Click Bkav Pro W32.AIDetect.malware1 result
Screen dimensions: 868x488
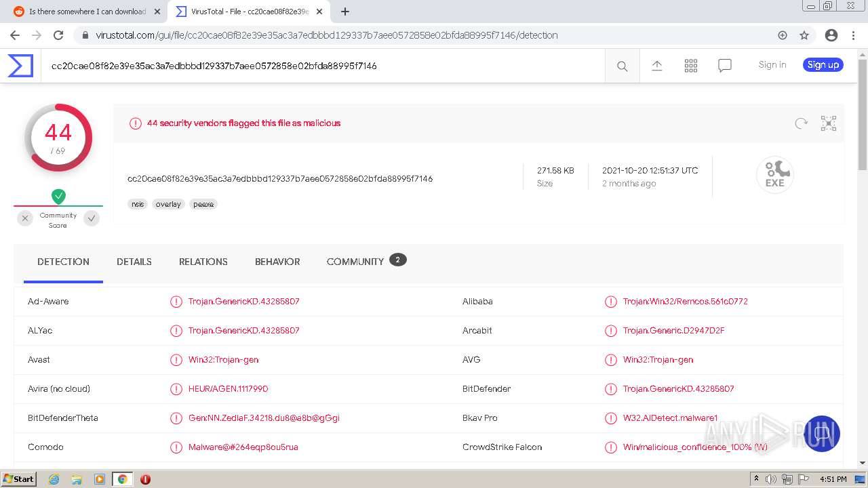click(x=670, y=418)
